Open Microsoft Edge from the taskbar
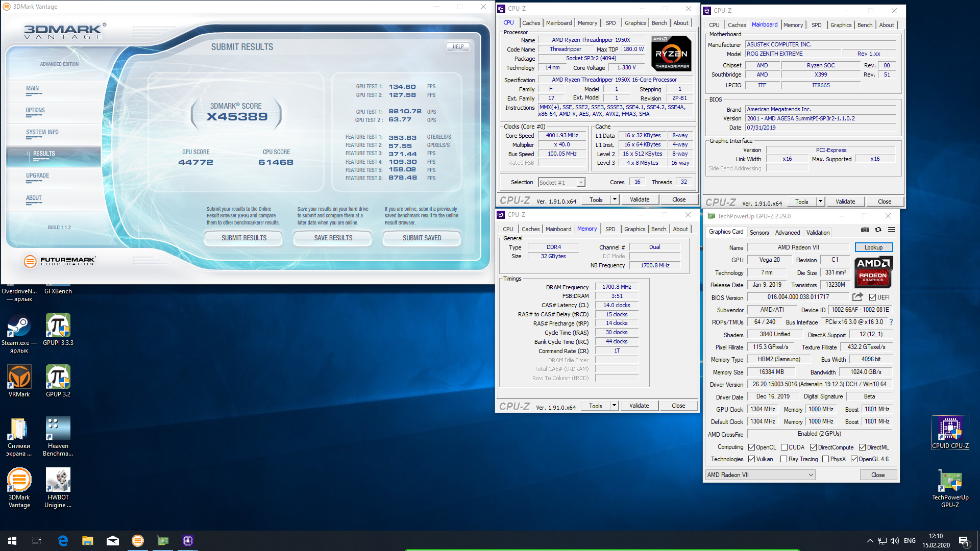 63,541
